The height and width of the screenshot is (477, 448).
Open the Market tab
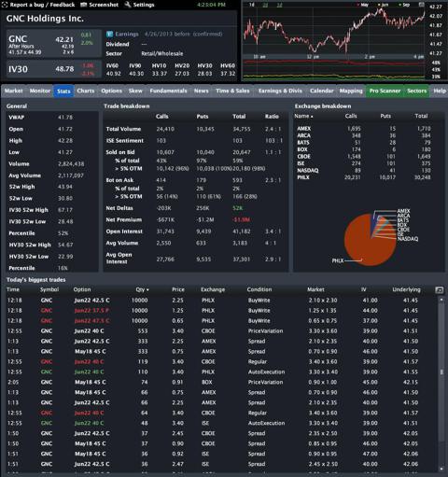(x=14, y=91)
